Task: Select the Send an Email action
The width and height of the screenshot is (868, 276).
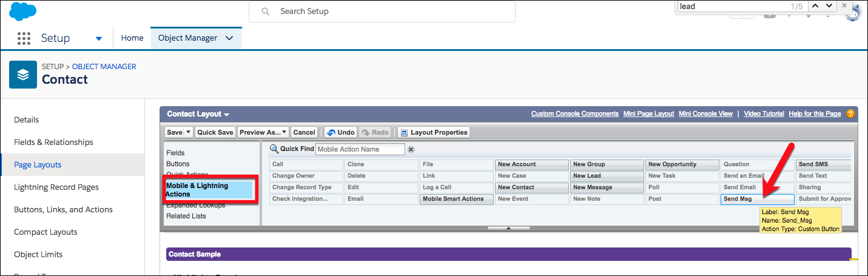Action: pos(758,176)
